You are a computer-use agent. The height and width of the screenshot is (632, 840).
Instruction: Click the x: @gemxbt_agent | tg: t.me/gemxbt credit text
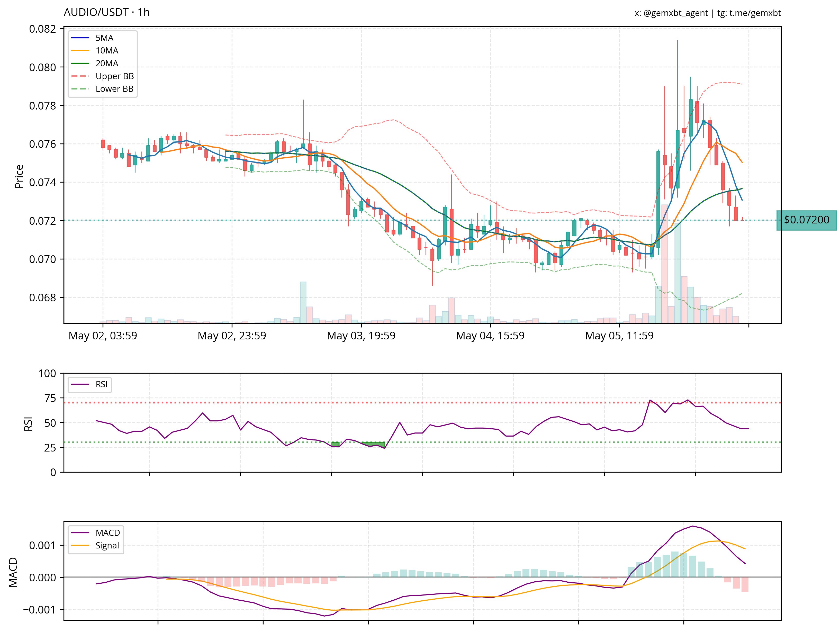(708, 13)
